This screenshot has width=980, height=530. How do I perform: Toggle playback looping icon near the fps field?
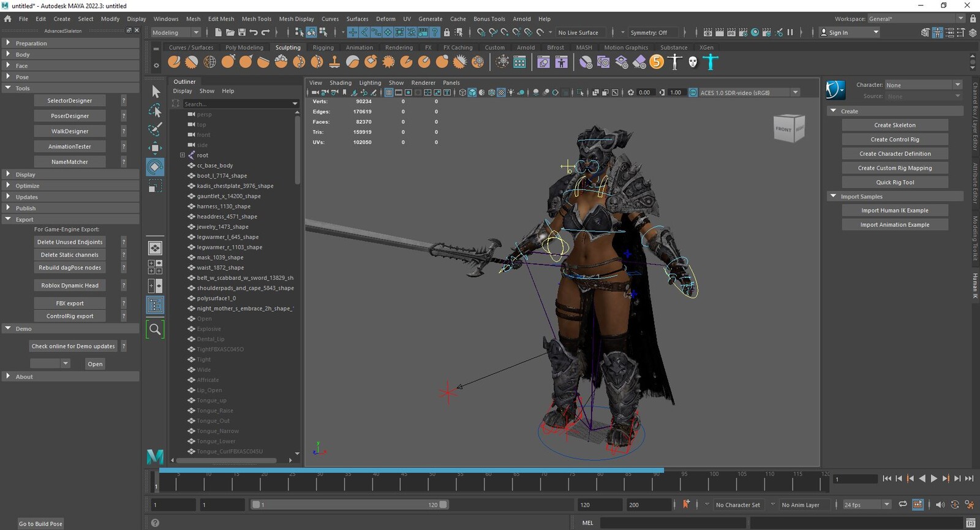(x=903, y=504)
